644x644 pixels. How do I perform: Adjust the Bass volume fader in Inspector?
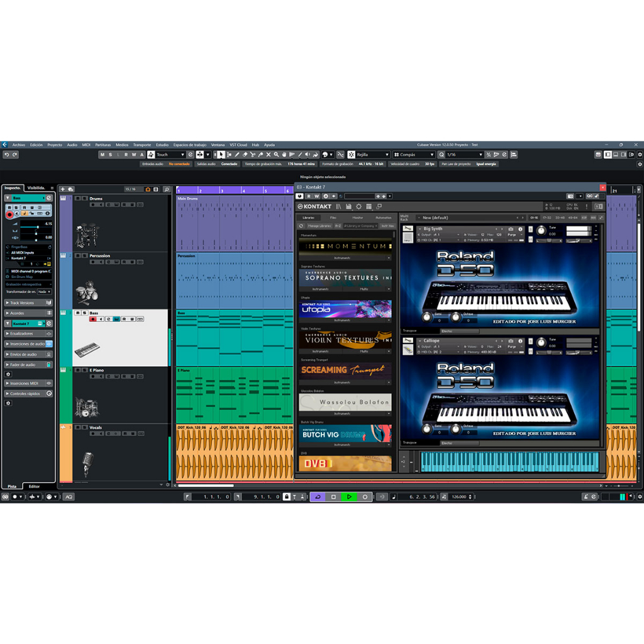38,227
